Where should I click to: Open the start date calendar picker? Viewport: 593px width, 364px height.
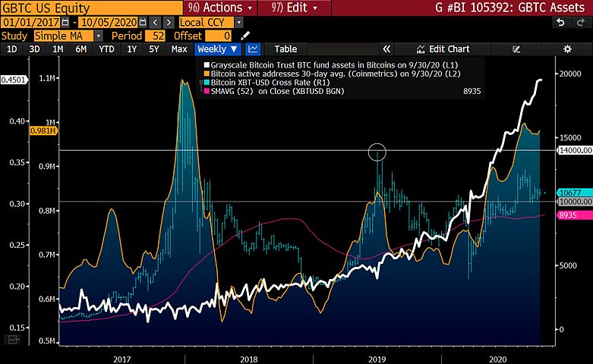tap(65, 23)
